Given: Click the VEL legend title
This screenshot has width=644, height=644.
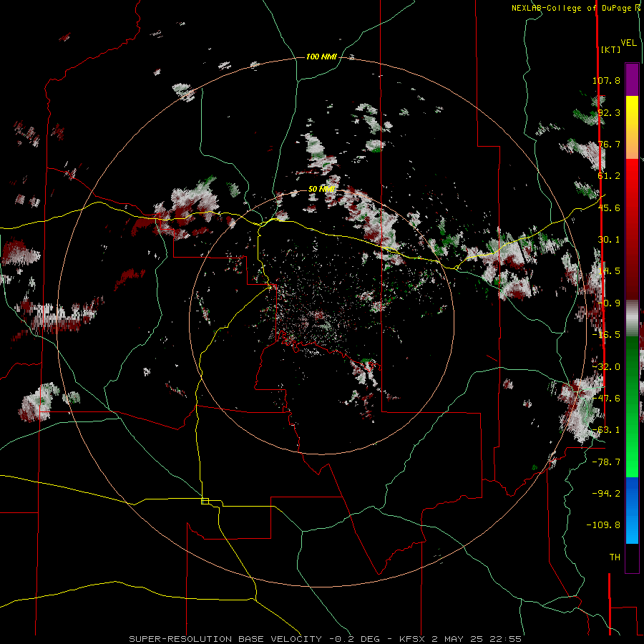Looking at the screenshot, I should point(628,43).
